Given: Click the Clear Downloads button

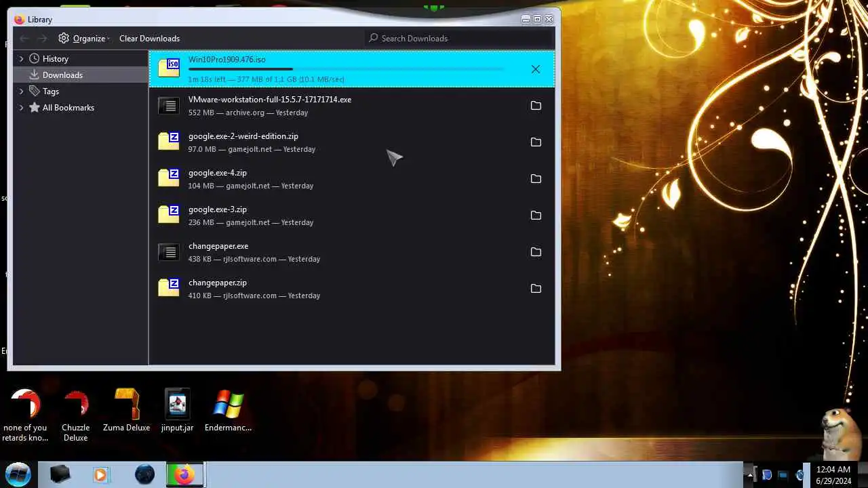Looking at the screenshot, I should [x=149, y=39].
